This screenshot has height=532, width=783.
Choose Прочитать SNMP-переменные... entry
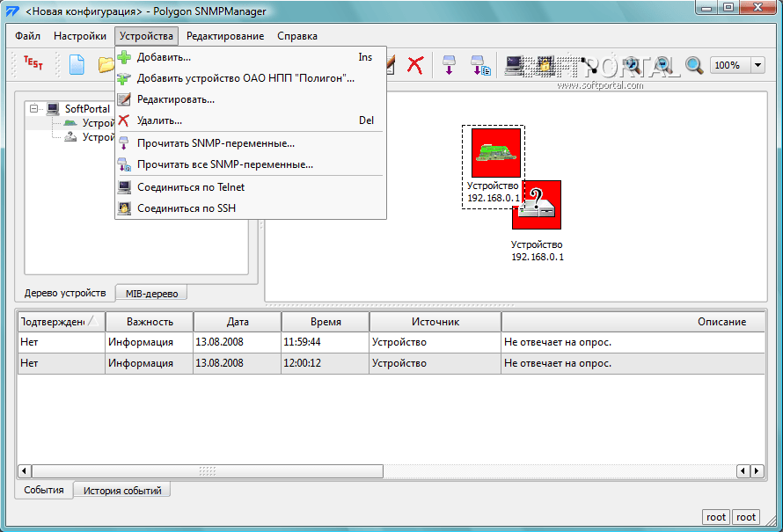pyautogui.click(x=251, y=143)
